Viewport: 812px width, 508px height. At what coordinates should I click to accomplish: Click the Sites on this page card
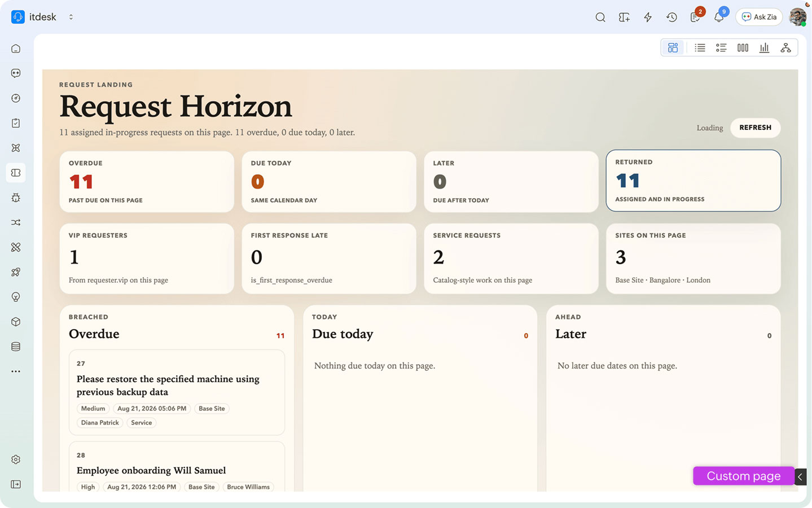[694, 259]
